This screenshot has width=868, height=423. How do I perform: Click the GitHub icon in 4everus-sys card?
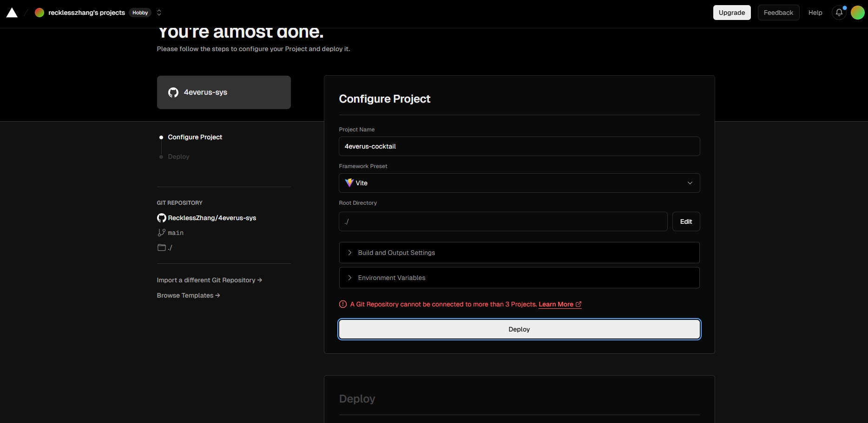[173, 92]
